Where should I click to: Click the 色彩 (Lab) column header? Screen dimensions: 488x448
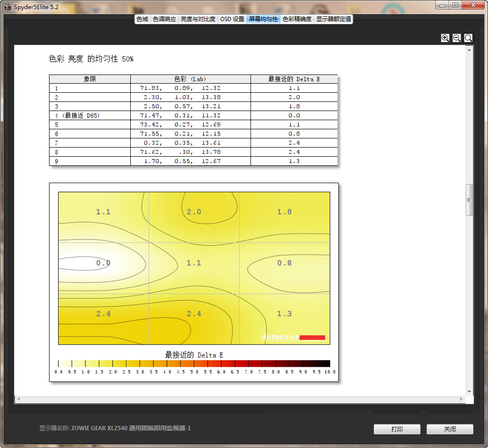[x=190, y=79]
